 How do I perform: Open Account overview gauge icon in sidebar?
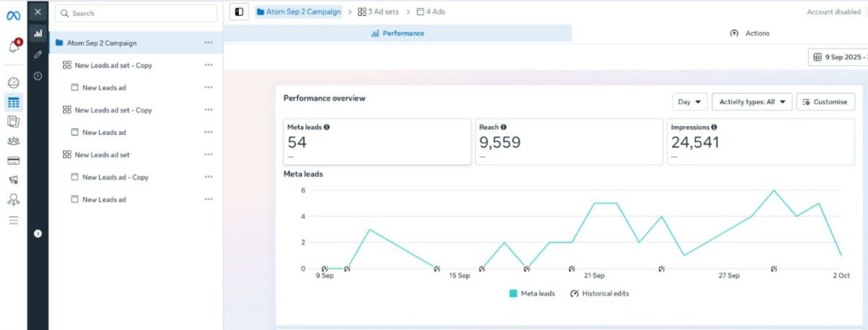point(13,82)
